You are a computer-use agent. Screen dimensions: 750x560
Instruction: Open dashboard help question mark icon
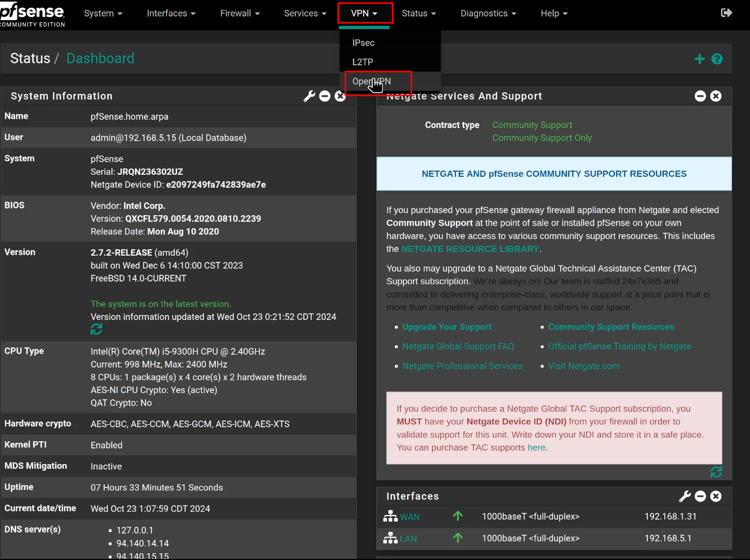pos(717,59)
